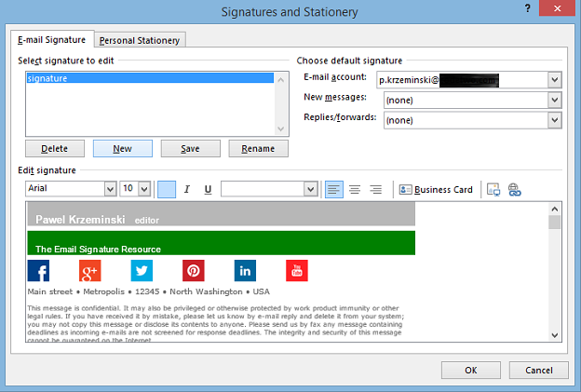Select the Twitter icon in signature
The width and height of the screenshot is (581, 392).
142,270
